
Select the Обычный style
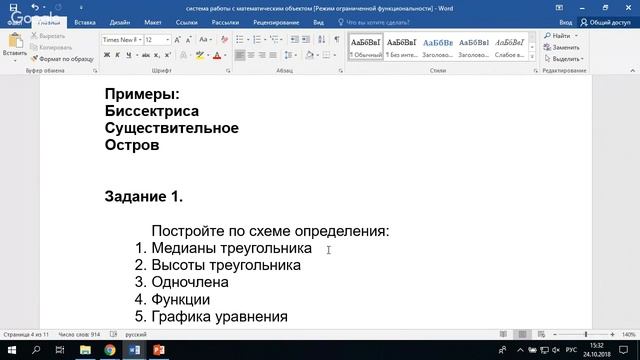click(x=366, y=47)
